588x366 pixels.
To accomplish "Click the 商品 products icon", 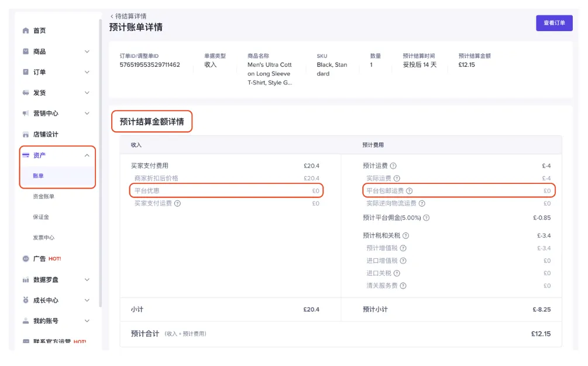I will point(26,52).
